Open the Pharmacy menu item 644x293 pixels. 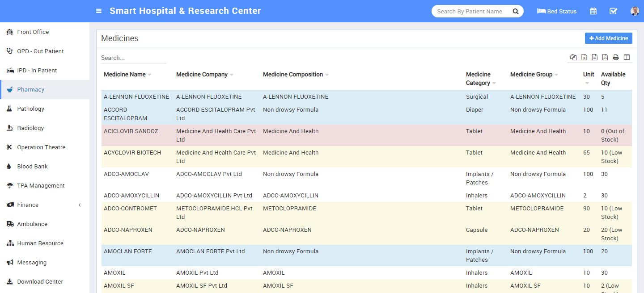(45, 90)
